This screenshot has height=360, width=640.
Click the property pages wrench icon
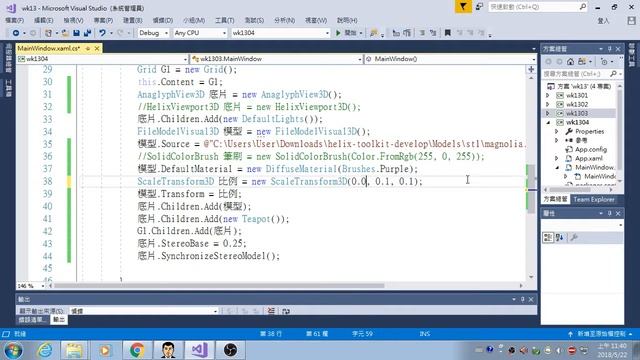pos(574,237)
